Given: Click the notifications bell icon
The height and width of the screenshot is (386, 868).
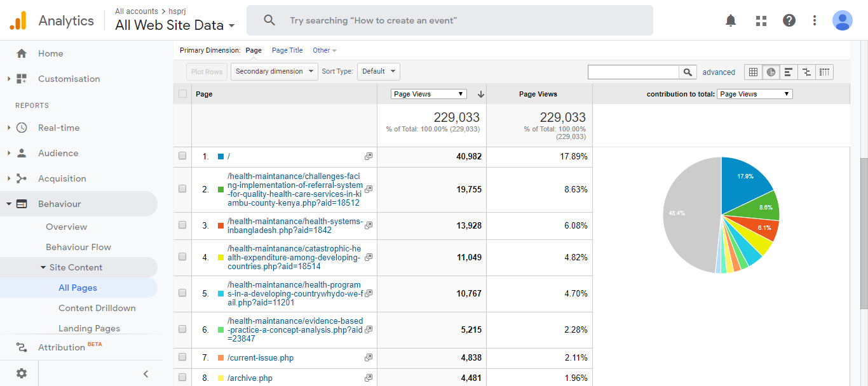Looking at the screenshot, I should pos(731,20).
